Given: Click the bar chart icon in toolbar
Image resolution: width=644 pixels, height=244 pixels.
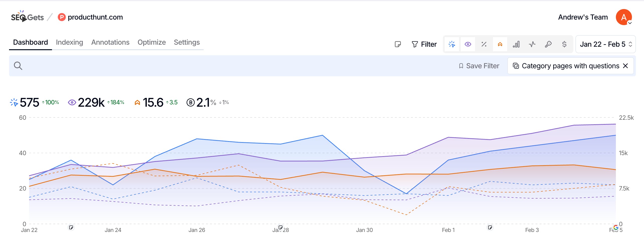Looking at the screenshot, I should (516, 44).
